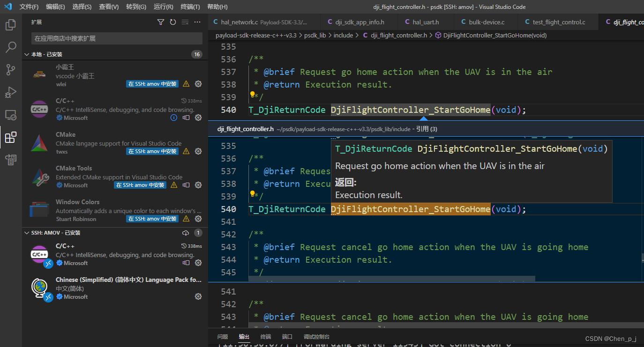
Task: Open the 调试控制台 panel tab
Action: click(316, 337)
